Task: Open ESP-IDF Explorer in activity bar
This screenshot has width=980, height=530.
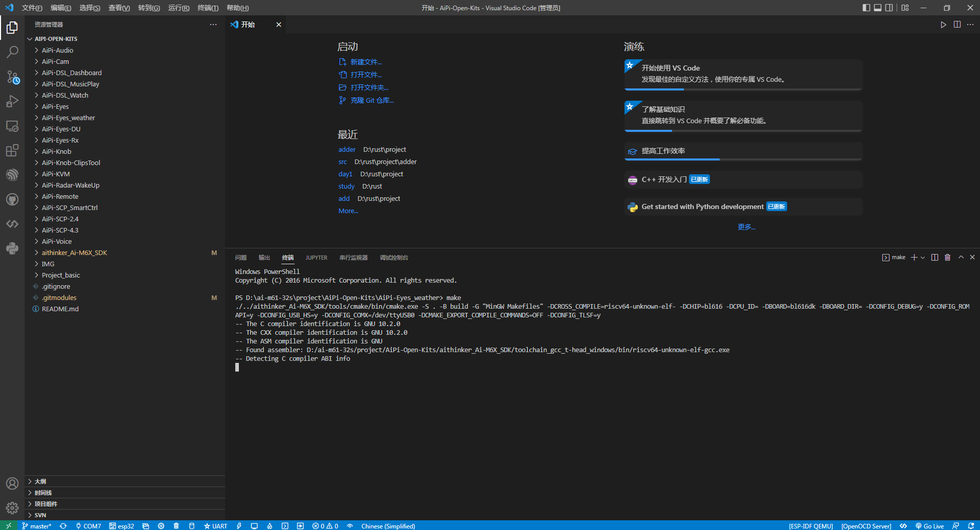Action: coord(12,175)
